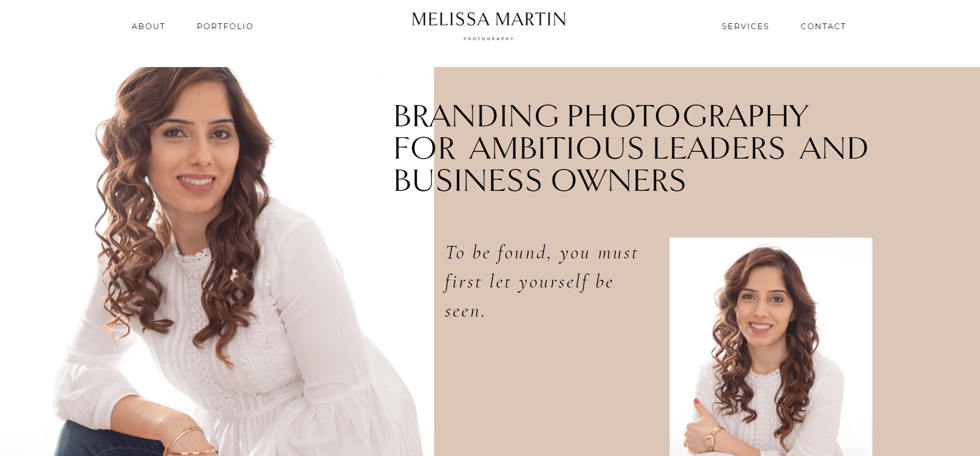The image size is (980, 456).
Task: Navigate to the CONTACT page
Action: [823, 27]
